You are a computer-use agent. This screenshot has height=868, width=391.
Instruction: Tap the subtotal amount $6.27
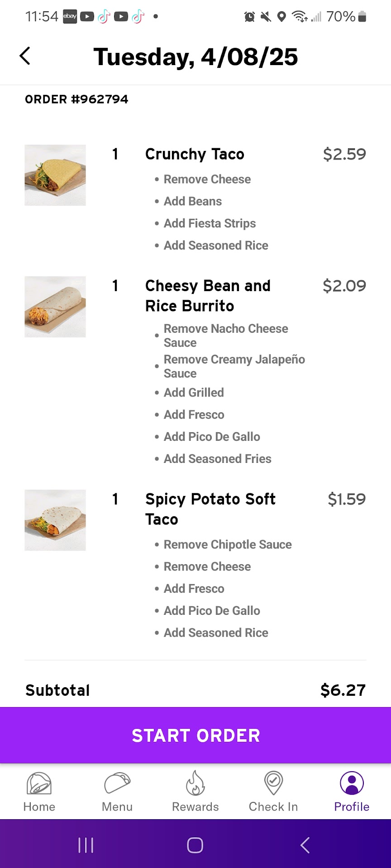[343, 690]
